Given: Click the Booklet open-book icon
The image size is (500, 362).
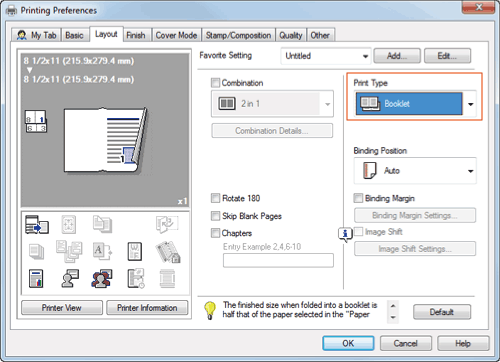Looking at the screenshot, I should pos(369,104).
